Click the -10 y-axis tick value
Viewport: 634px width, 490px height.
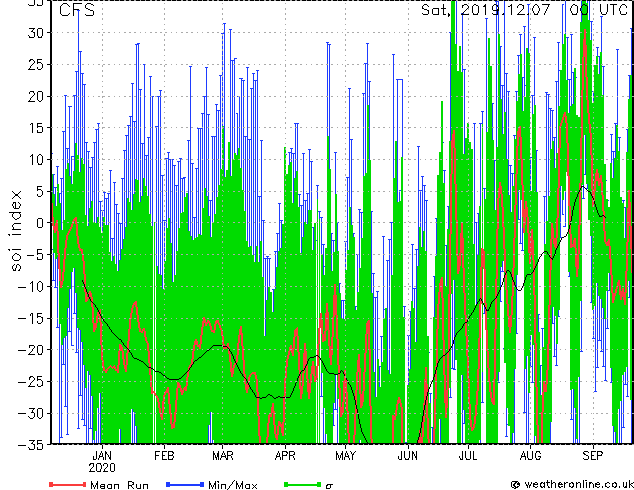click(30, 287)
